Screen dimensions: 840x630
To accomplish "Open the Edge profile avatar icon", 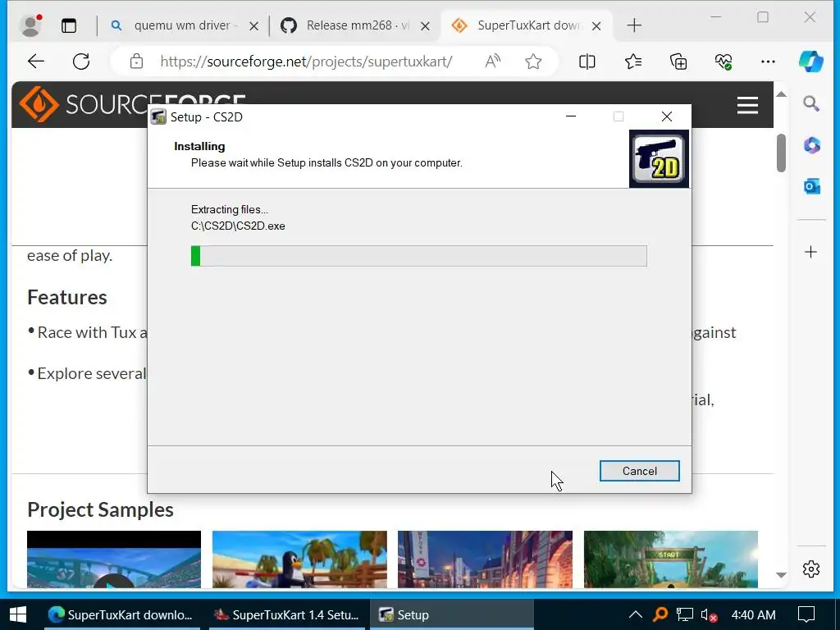I will (x=30, y=25).
